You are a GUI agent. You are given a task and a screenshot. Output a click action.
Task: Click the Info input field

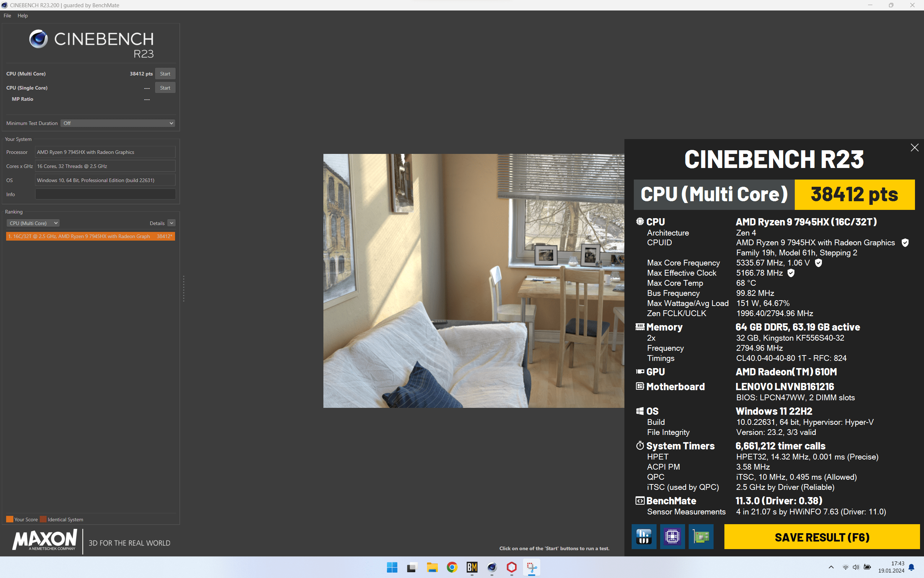[x=105, y=194]
